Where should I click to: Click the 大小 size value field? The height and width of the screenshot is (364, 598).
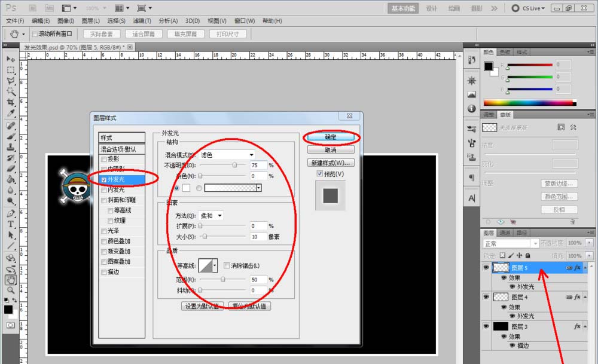pos(258,237)
